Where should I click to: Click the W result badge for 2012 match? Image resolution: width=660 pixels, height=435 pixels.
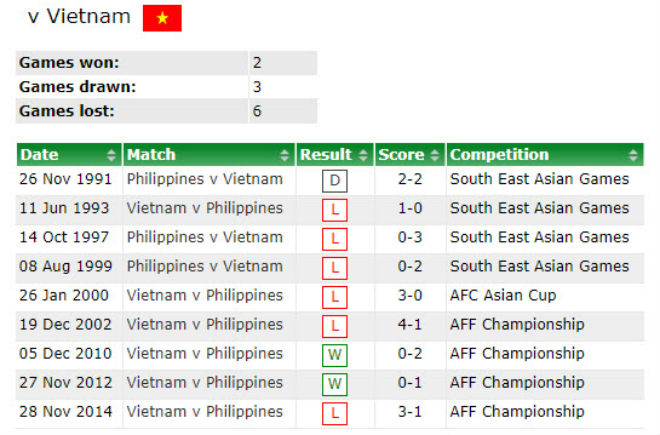333,385
